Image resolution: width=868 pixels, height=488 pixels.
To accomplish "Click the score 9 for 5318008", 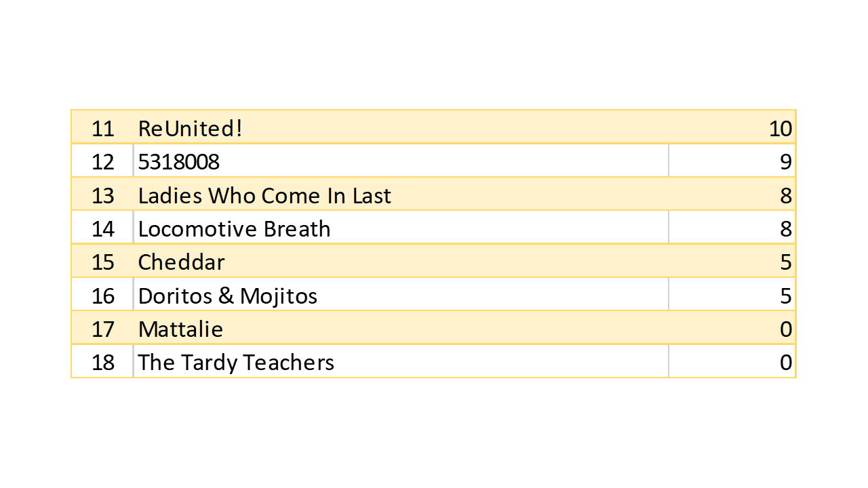I will tap(785, 161).
